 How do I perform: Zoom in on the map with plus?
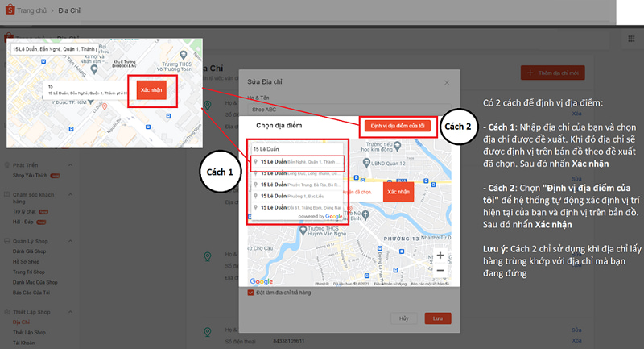click(440, 256)
